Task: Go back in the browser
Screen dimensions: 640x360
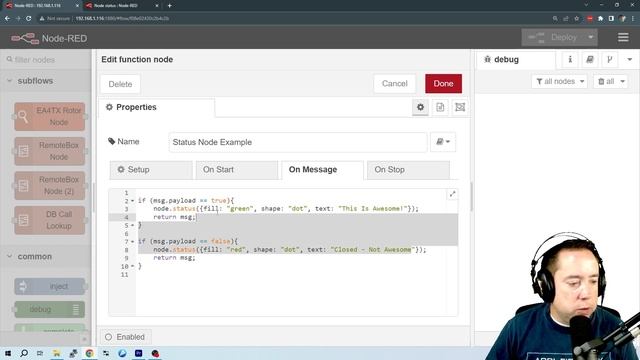Action: click(x=7, y=18)
